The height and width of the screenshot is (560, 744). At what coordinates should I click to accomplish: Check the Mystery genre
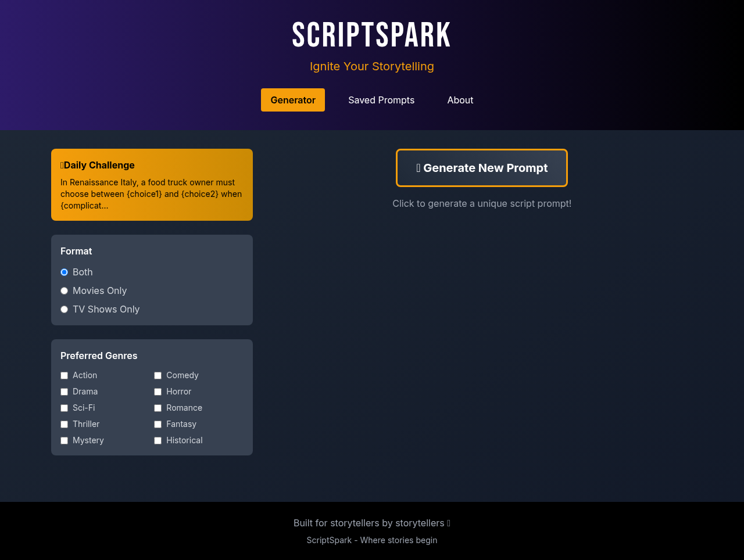coord(64,440)
